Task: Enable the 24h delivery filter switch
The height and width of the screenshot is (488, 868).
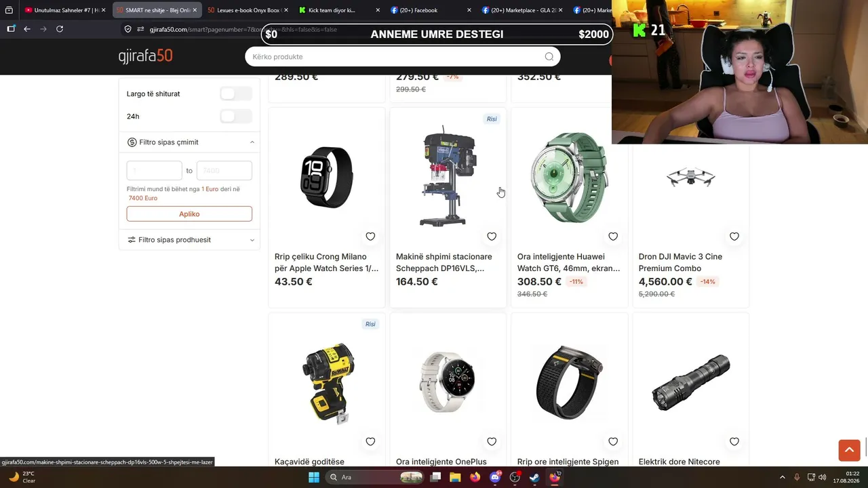Action: point(236,117)
